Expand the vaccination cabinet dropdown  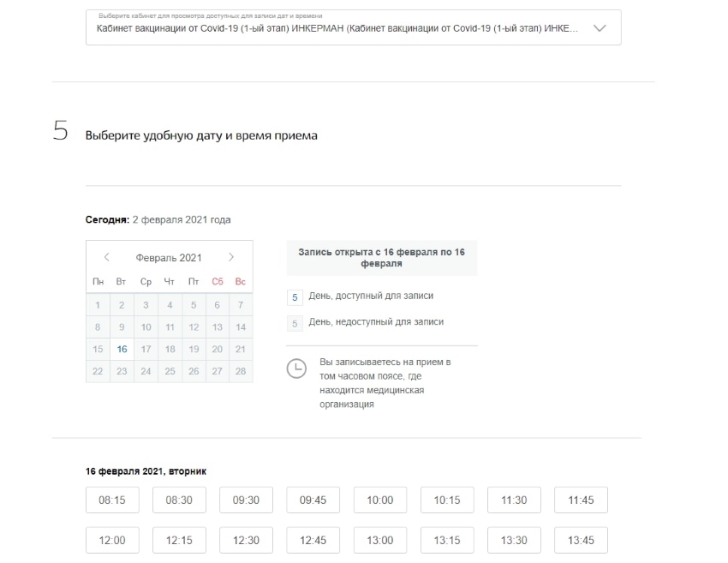pos(338,28)
